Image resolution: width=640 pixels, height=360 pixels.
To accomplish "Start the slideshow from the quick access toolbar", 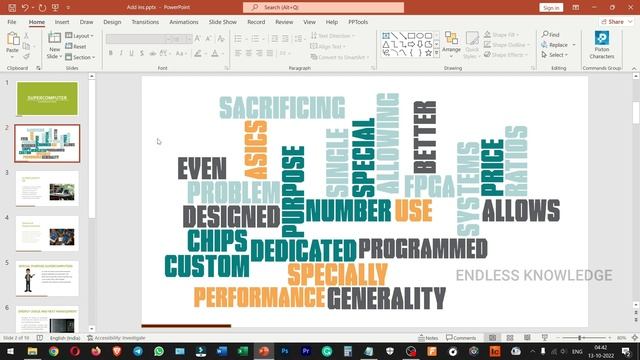I will tap(55, 7).
